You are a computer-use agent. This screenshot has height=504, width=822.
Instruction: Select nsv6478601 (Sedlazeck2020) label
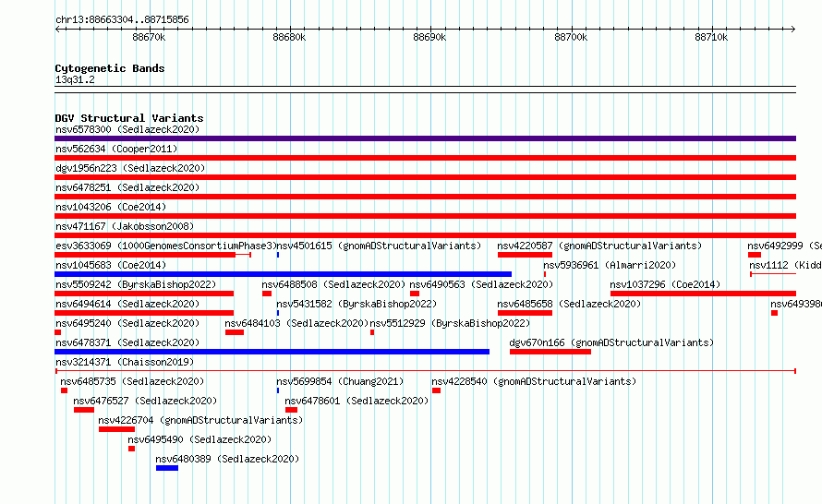click(357, 401)
